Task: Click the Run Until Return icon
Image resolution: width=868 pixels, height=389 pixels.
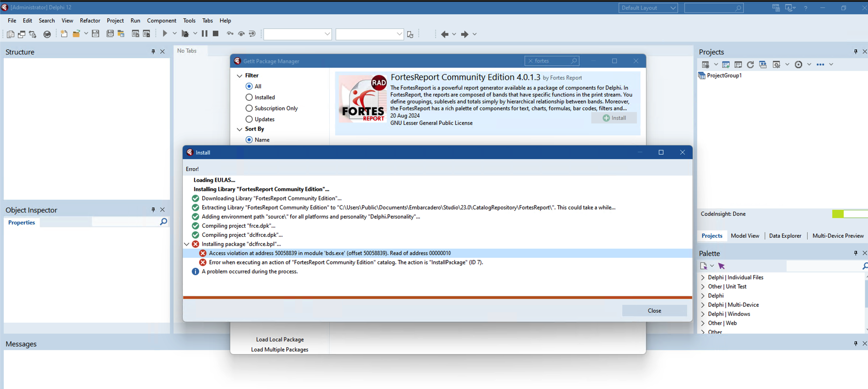Action: (x=252, y=34)
